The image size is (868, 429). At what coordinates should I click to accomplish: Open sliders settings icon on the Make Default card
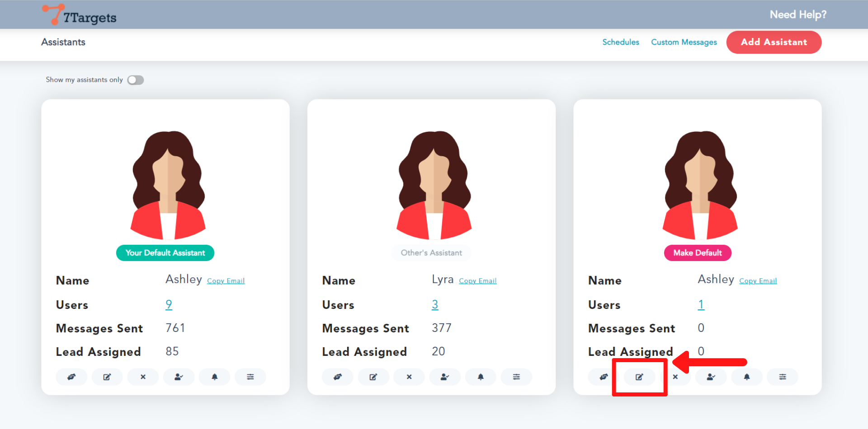[x=783, y=377]
